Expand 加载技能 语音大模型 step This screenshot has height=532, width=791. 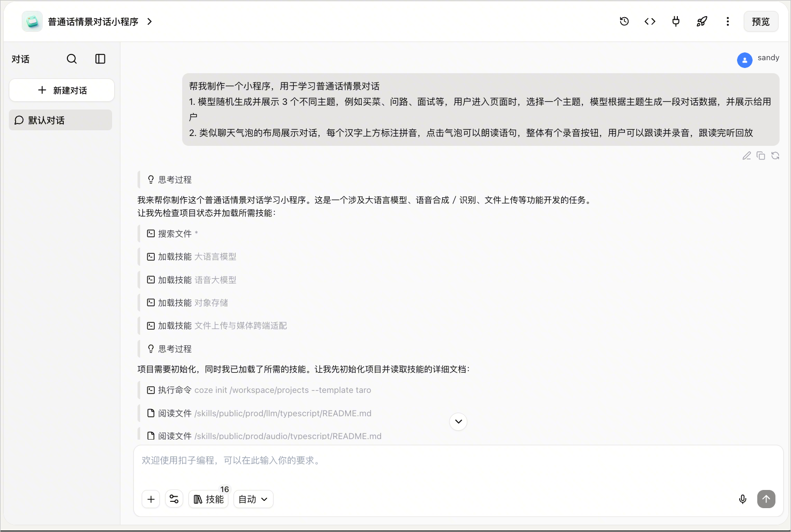(192, 280)
